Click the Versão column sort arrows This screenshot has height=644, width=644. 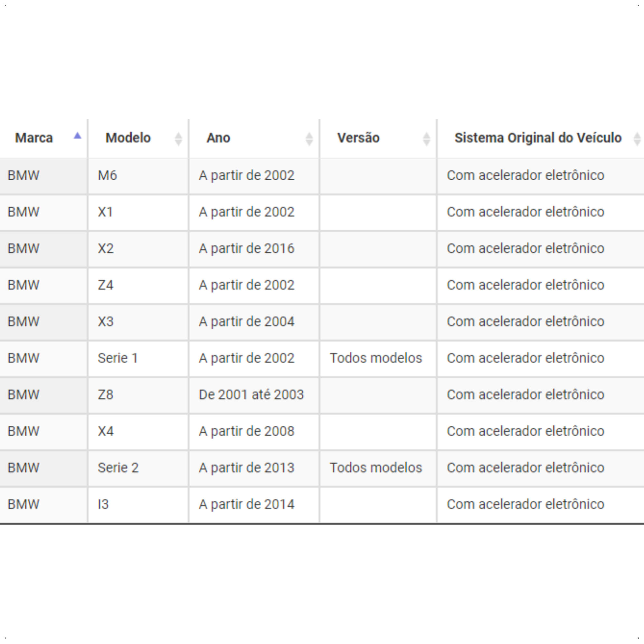pyautogui.click(x=426, y=139)
